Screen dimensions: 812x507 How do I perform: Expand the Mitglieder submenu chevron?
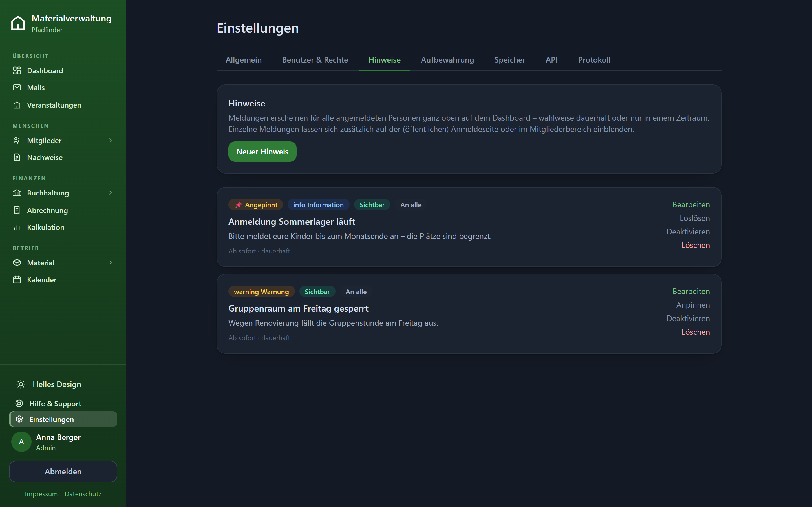111,141
